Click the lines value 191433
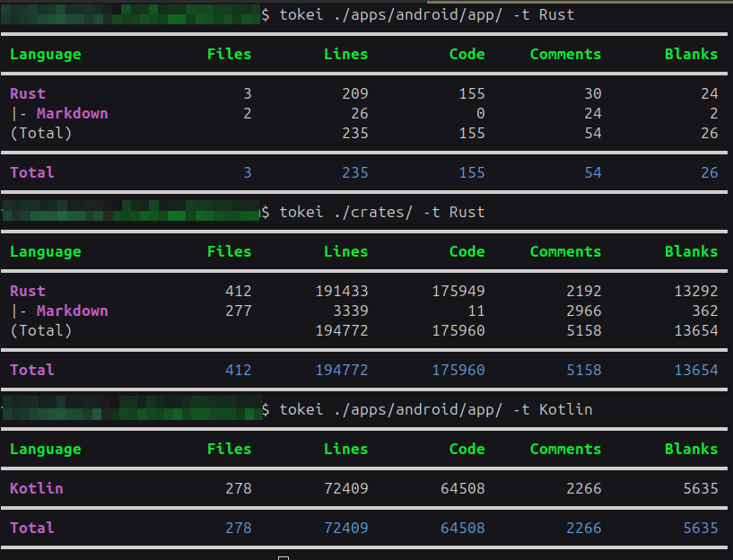733x560 pixels. [x=342, y=292]
